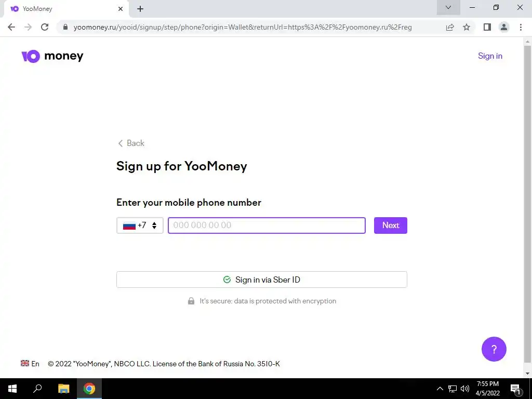
Task: Follow the Sign in link
Action: [x=490, y=56]
